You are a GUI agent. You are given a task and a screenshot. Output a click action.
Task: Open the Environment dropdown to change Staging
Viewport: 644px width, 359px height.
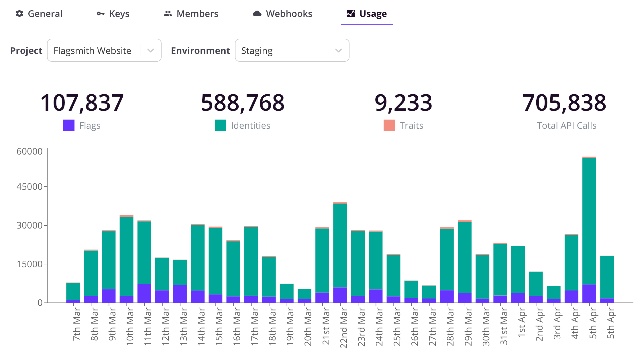339,50
